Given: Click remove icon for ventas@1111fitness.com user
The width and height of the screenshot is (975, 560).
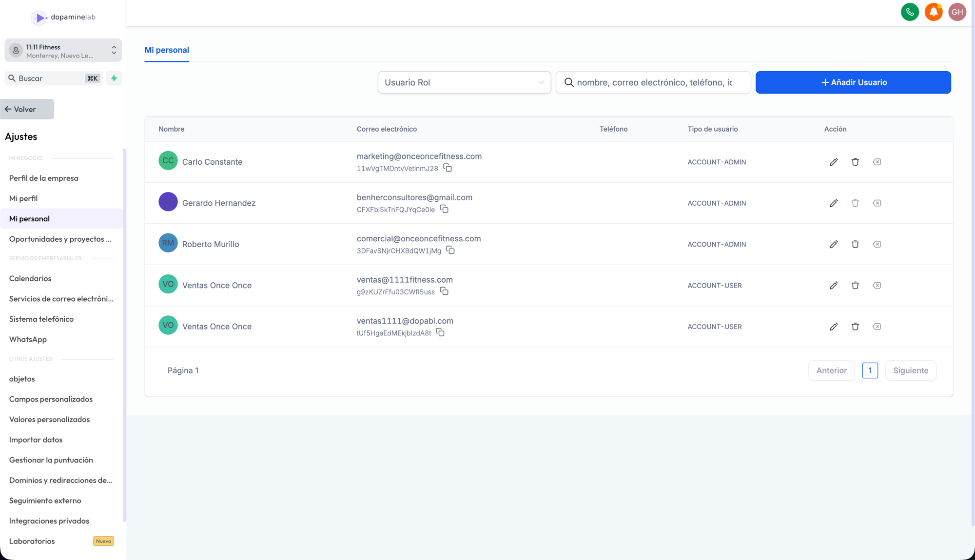Looking at the screenshot, I should [877, 286].
